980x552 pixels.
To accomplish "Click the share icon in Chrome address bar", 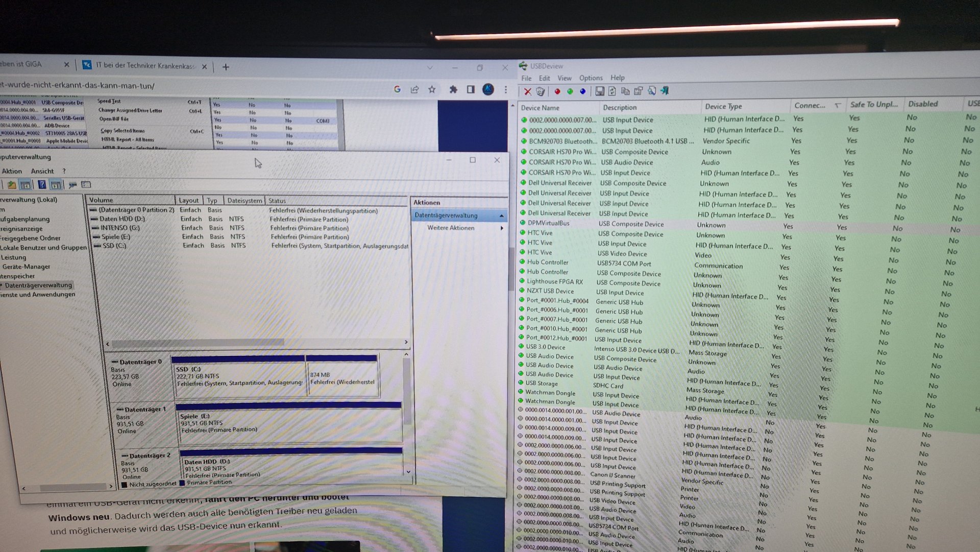I will click(414, 89).
